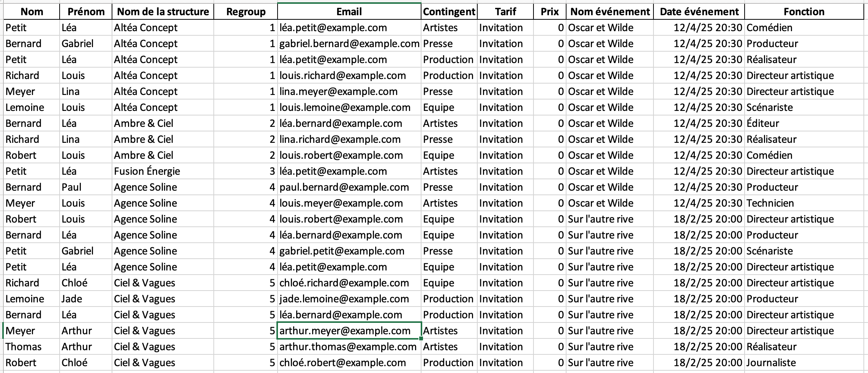Click the fill handle of the selected cell
The width and height of the screenshot is (868, 373).
[421, 338]
